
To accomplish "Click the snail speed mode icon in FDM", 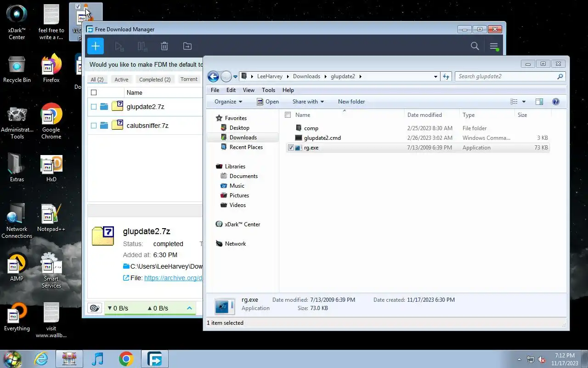I will (x=95, y=308).
